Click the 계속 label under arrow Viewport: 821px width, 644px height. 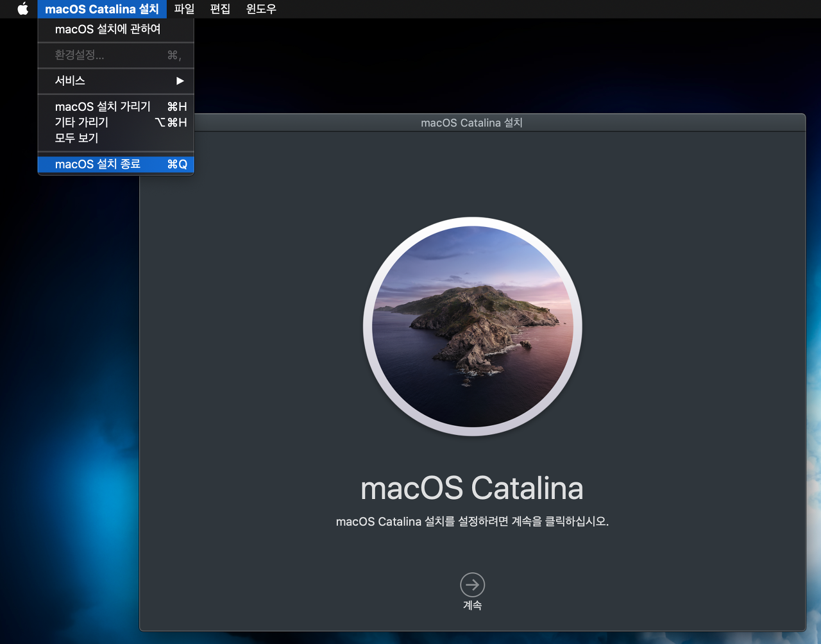pos(473,605)
